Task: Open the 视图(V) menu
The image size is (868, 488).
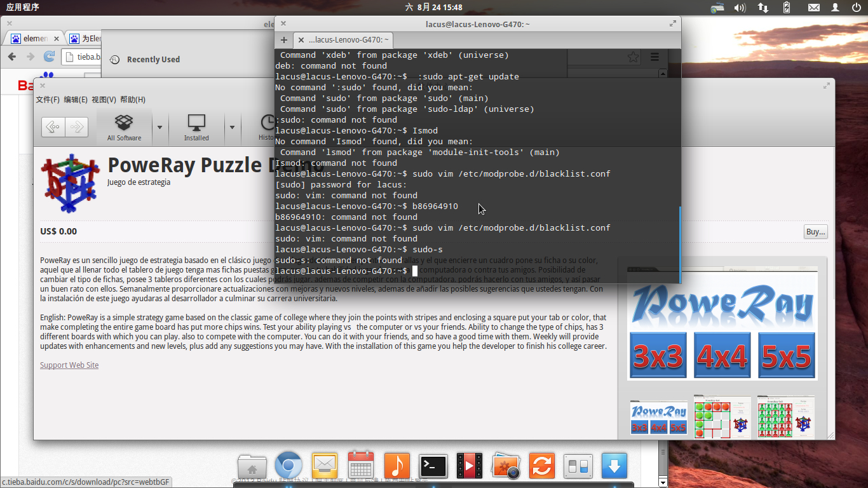Action: [x=104, y=100]
